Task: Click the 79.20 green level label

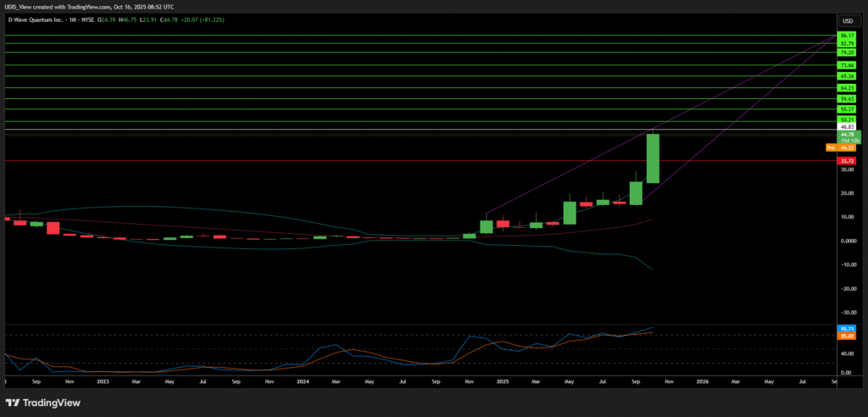Action: (846, 53)
